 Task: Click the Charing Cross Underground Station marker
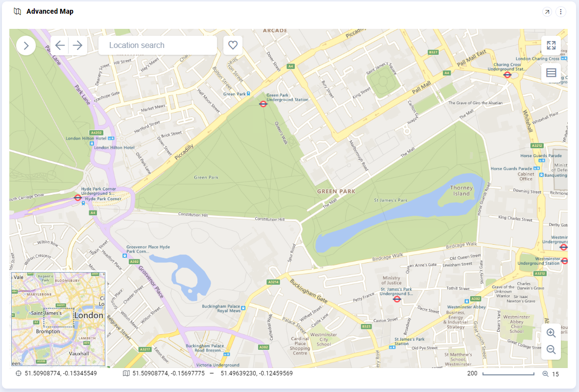pyautogui.click(x=507, y=75)
